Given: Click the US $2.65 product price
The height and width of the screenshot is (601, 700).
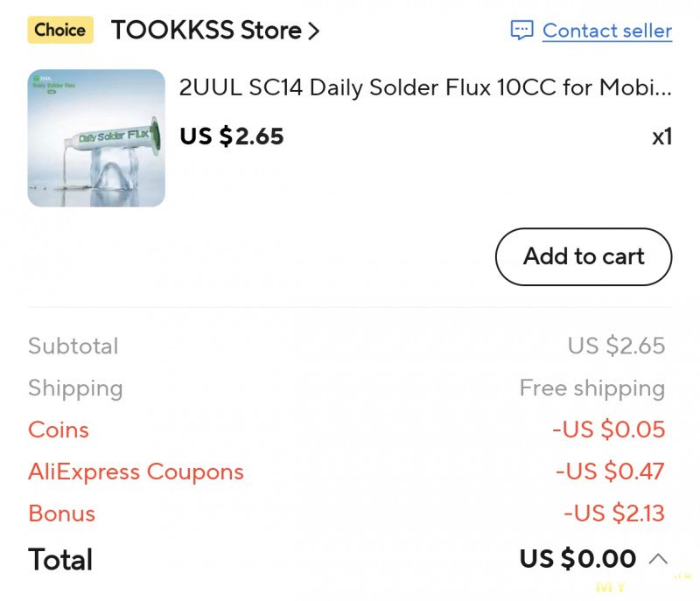Looking at the screenshot, I should point(232,136).
